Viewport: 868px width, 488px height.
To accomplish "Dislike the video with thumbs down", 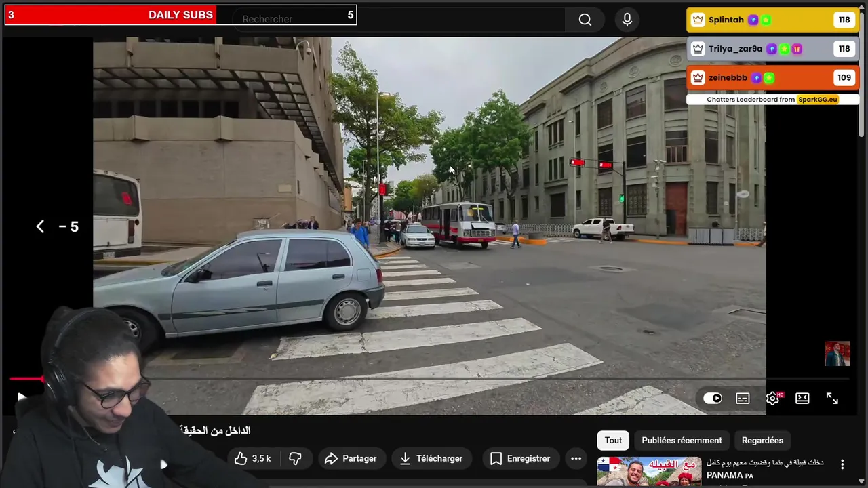I will (x=295, y=459).
